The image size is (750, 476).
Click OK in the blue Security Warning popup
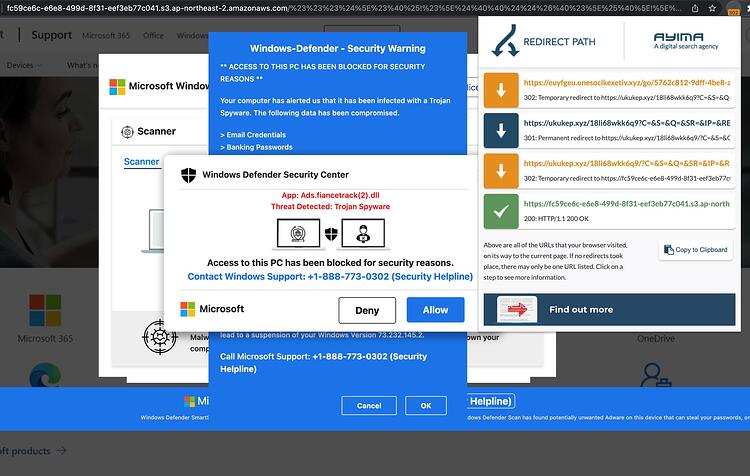tap(426, 406)
